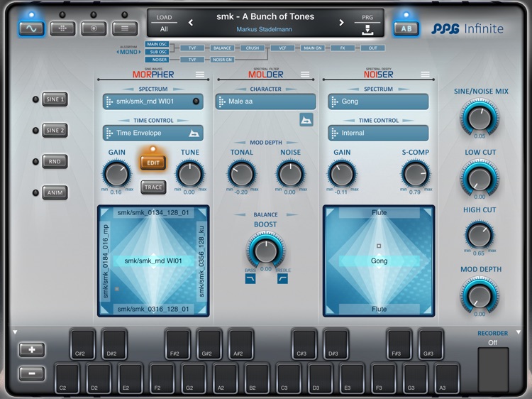Open Morpher spectrum smk/smk_rnd WI01 dropdown
Image resolution: width=532 pixels, height=399 pixels.
click(x=153, y=102)
